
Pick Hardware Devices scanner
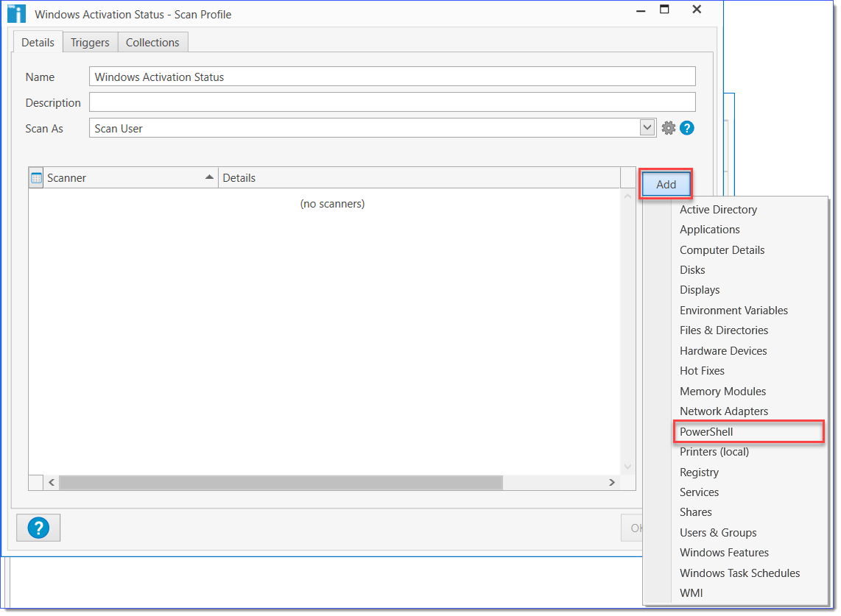click(723, 350)
